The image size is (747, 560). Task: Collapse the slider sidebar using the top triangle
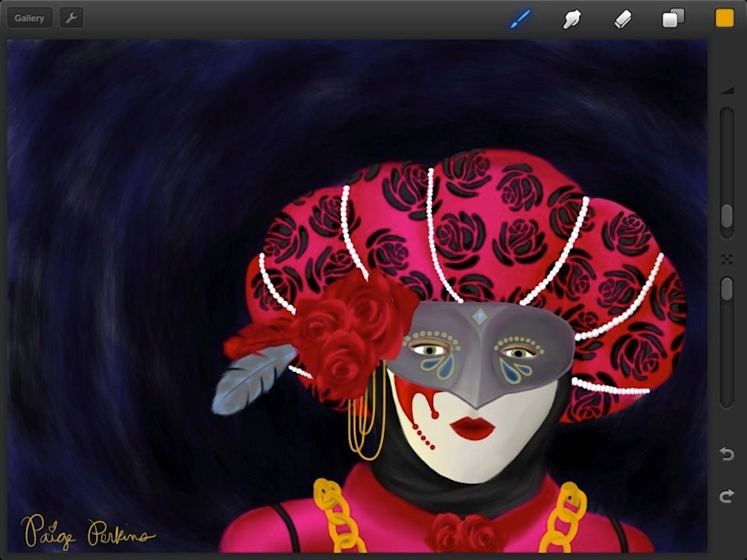pyautogui.click(x=726, y=90)
